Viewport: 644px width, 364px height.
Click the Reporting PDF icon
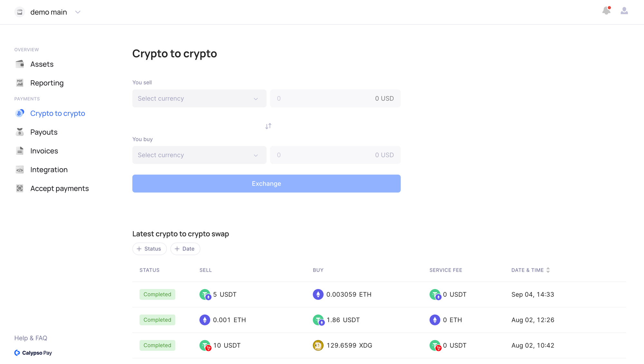pyautogui.click(x=20, y=83)
